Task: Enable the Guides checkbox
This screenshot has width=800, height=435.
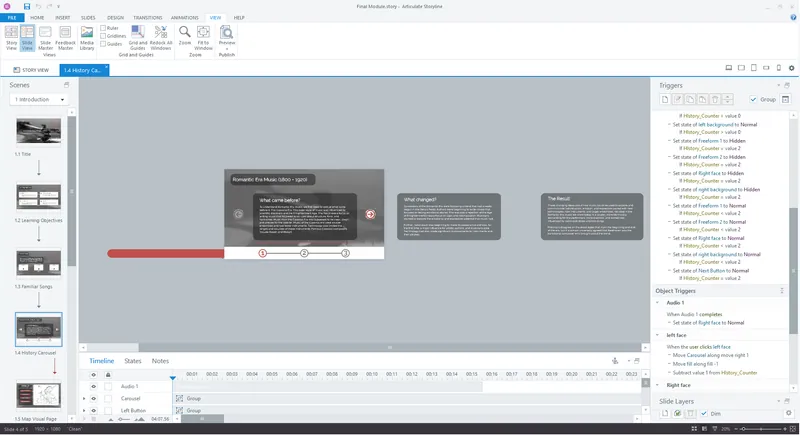Action: pos(103,44)
